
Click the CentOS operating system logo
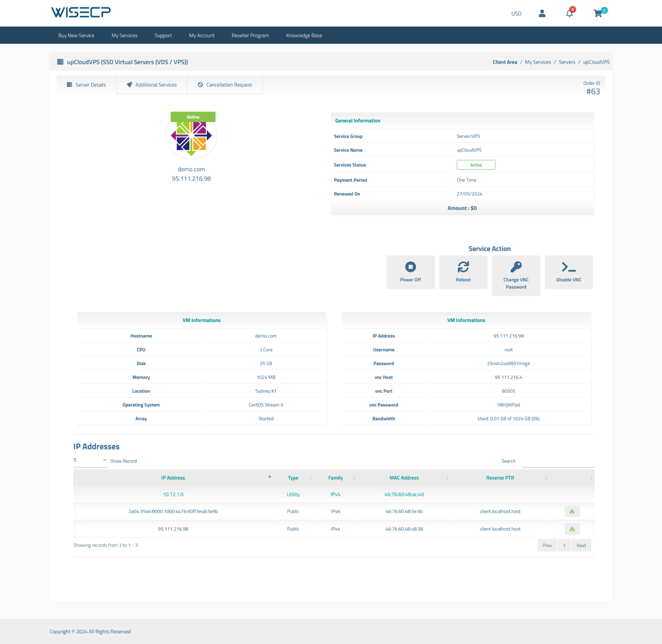pyautogui.click(x=191, y=136)
